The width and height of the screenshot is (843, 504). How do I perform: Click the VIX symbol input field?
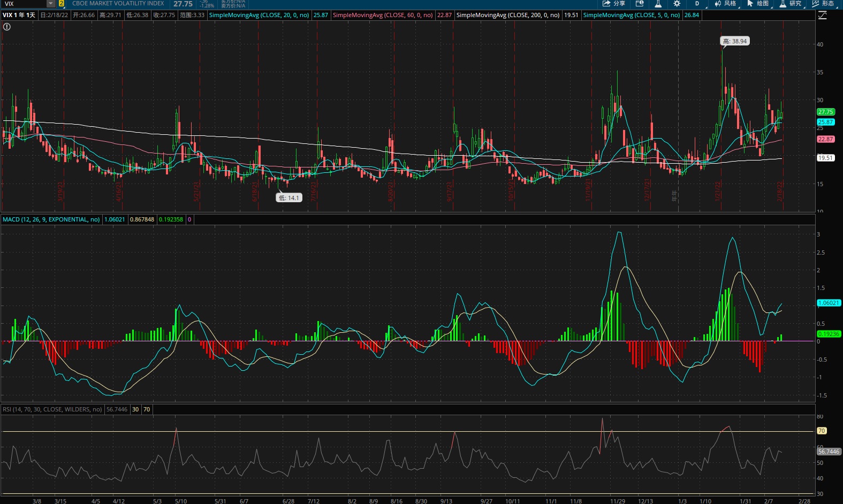(24, 4)
